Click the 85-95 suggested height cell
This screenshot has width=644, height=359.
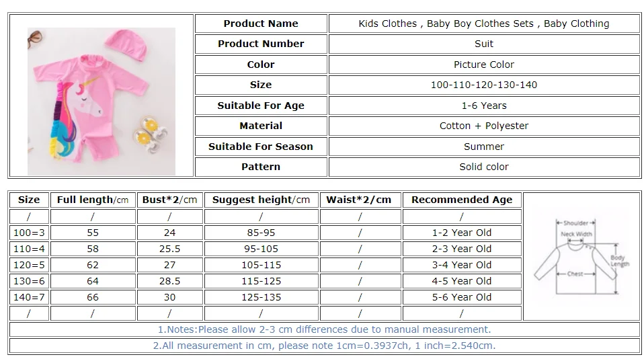coord(261,233)
